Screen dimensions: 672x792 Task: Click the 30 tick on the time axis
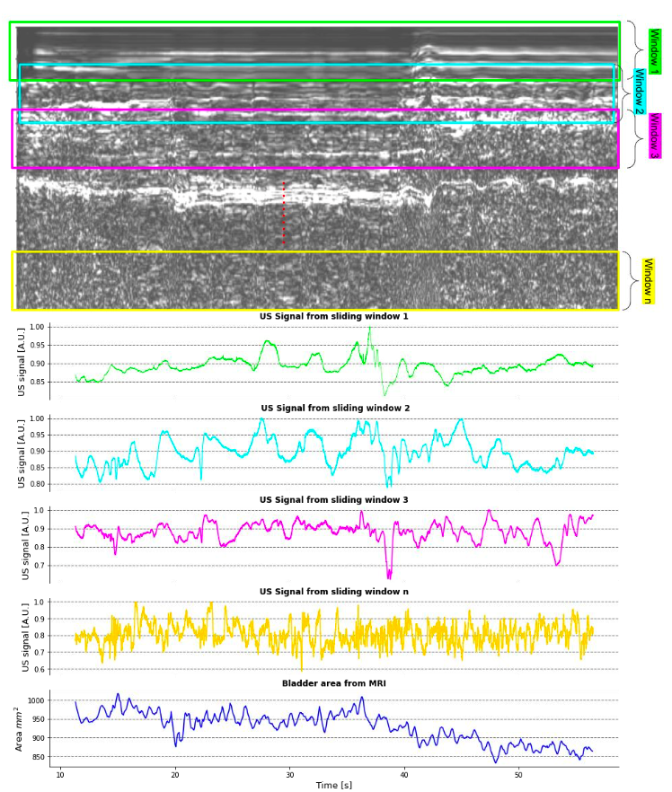point(289,774)
